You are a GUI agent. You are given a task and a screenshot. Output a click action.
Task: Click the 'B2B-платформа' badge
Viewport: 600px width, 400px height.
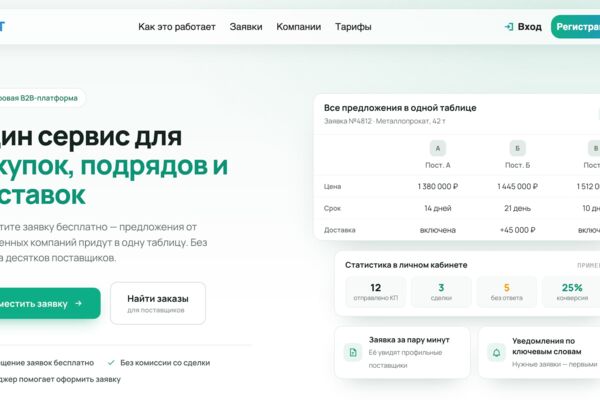tap(41, 98)
